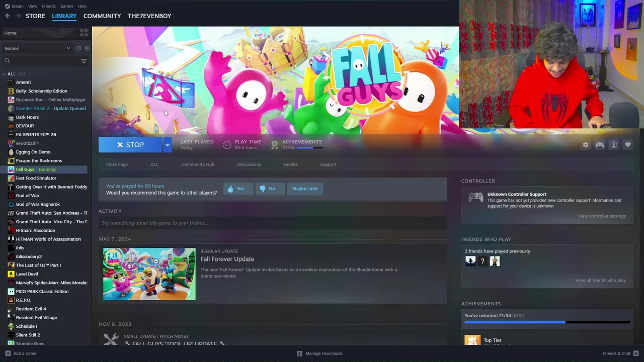
Task: Click the thumbs up Yes icon
Action: 230,189
